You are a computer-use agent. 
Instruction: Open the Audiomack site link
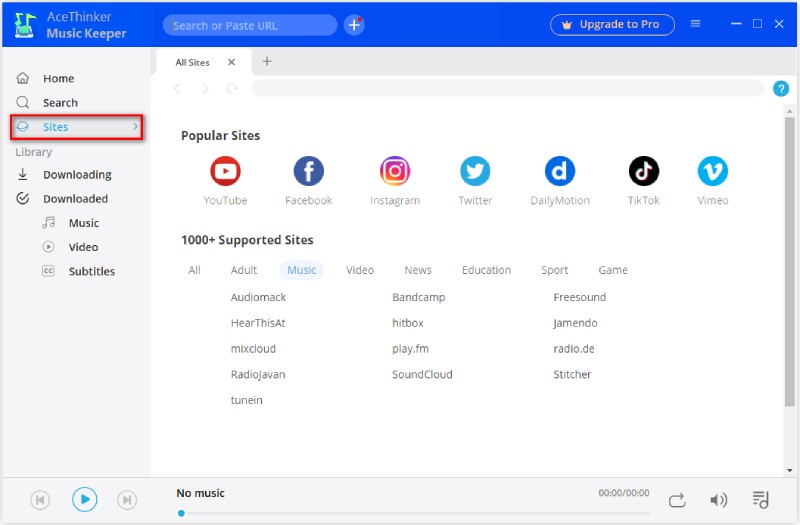(258, 297)
